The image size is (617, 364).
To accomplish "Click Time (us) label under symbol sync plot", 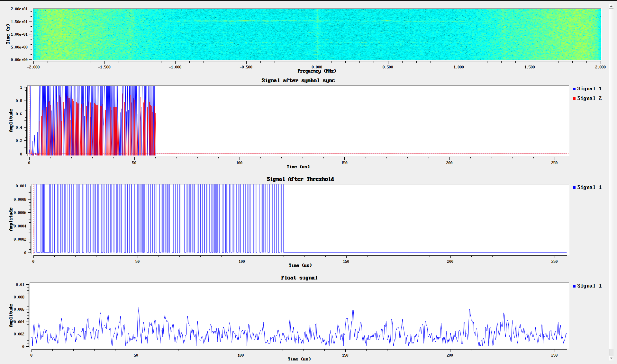I will click(298, 167).
